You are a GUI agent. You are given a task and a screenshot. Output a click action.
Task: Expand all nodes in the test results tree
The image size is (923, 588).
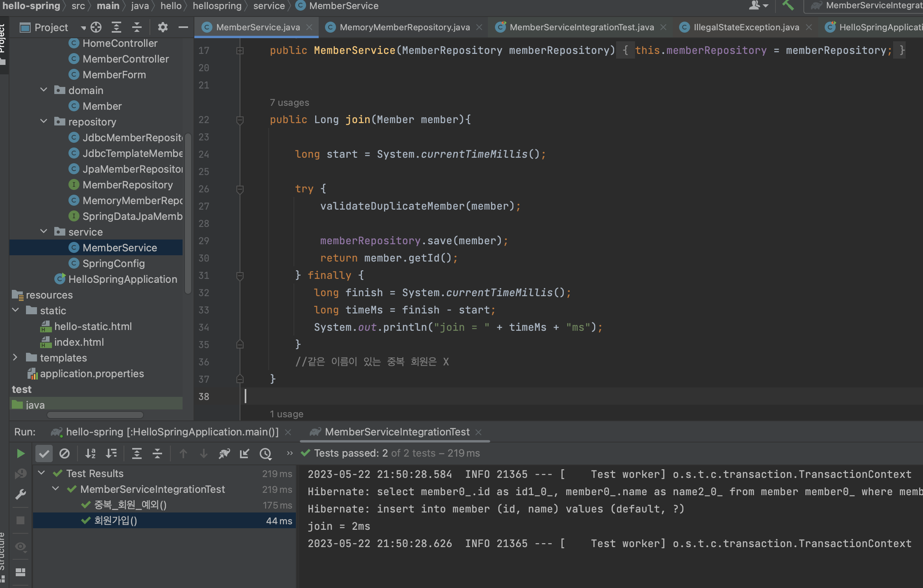pyautogui.click(x=137, y=453)
